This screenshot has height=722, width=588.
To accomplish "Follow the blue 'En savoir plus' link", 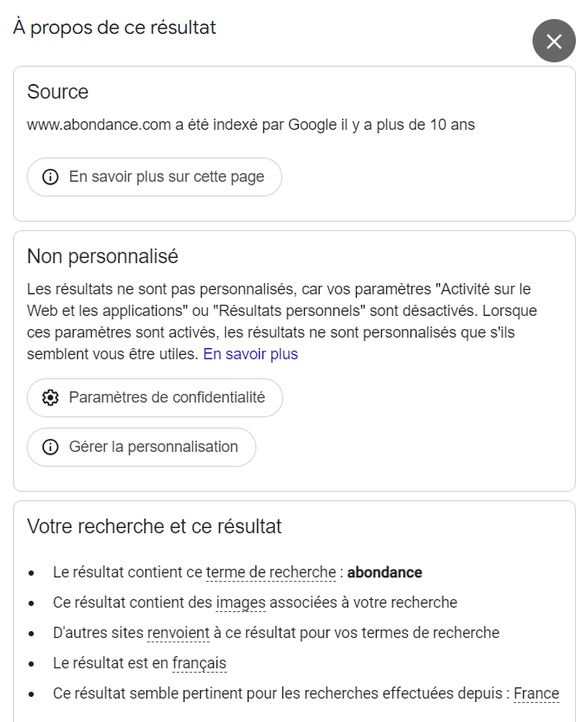I will pyautogui.click(x=250, y=354).
